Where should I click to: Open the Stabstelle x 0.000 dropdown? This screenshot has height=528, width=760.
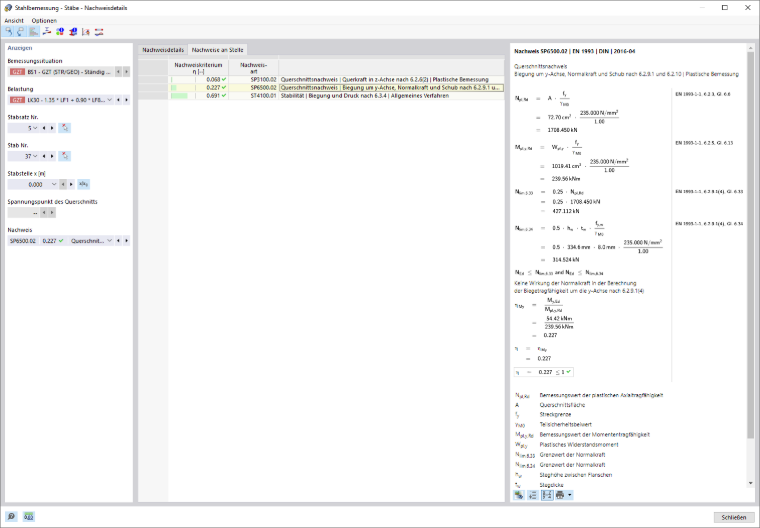tap(54, 184)
